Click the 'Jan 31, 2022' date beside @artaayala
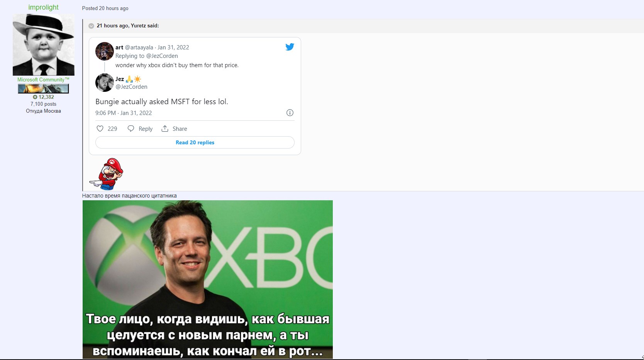Viewport: 644px width, 360px height. point(173,47)
